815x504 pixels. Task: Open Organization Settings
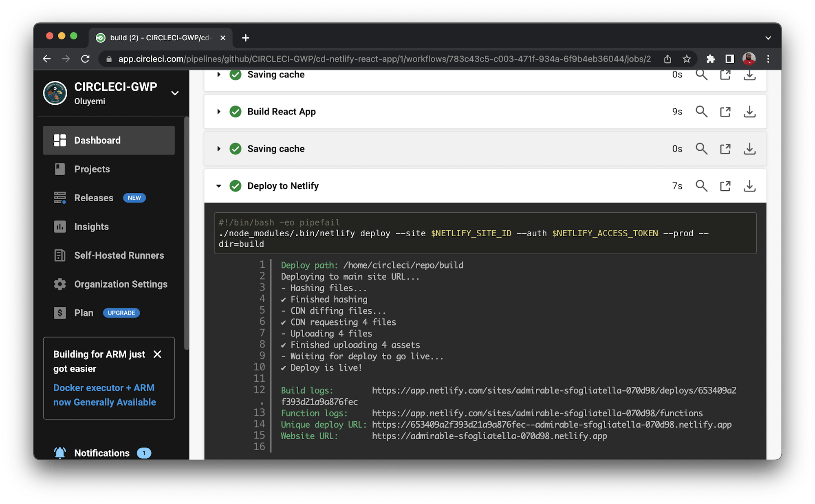pyautogui.click(x=121, y=284)
